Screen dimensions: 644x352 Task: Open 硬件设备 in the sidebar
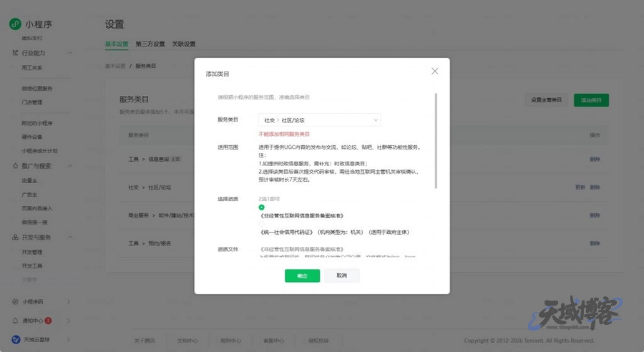pyautogui.click(x=32, y=137)
